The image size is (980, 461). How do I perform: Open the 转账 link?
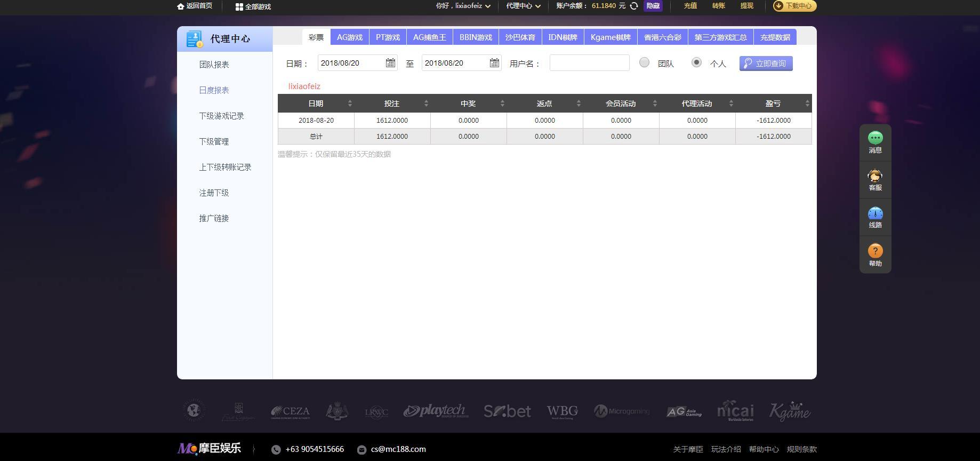pyautogui.click(x=719, y=6)
